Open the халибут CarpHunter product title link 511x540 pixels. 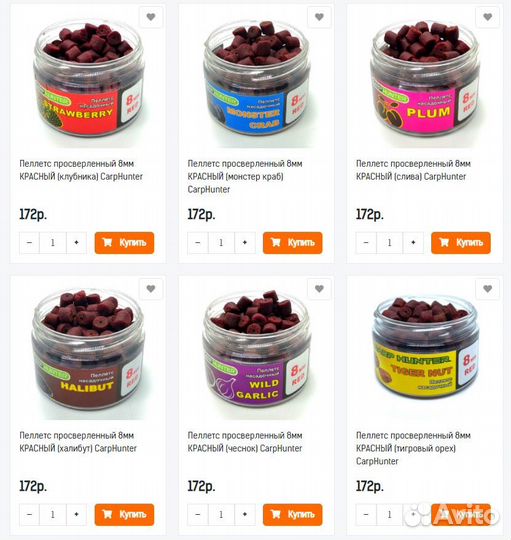point(78,442)
